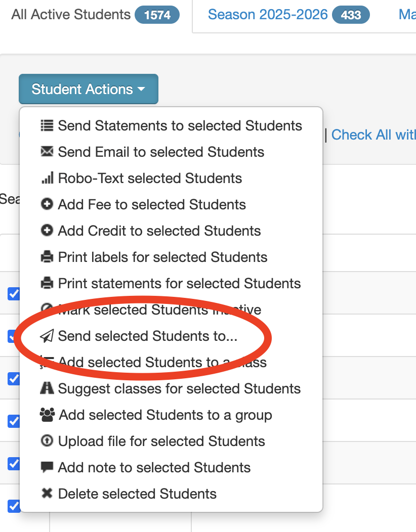Click the printer icon for Print labels
Screen dimensions: 416x532
(47, 257)
